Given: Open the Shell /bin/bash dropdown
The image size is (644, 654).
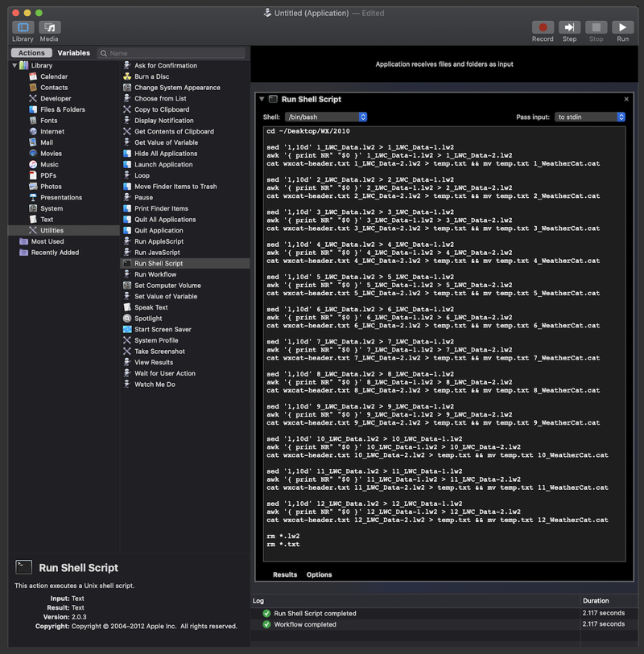Looking at the screenshot, I should (x=325, y=117).
